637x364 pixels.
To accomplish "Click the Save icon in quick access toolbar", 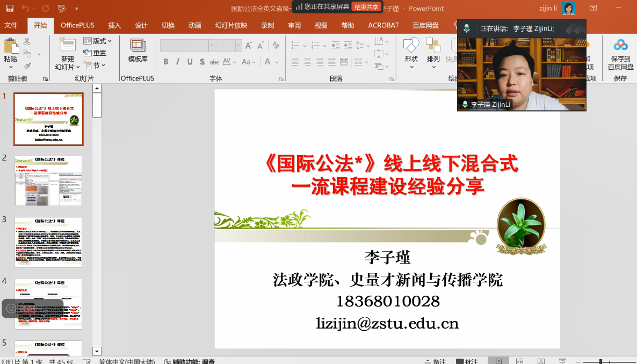I will tap(10, 8).
